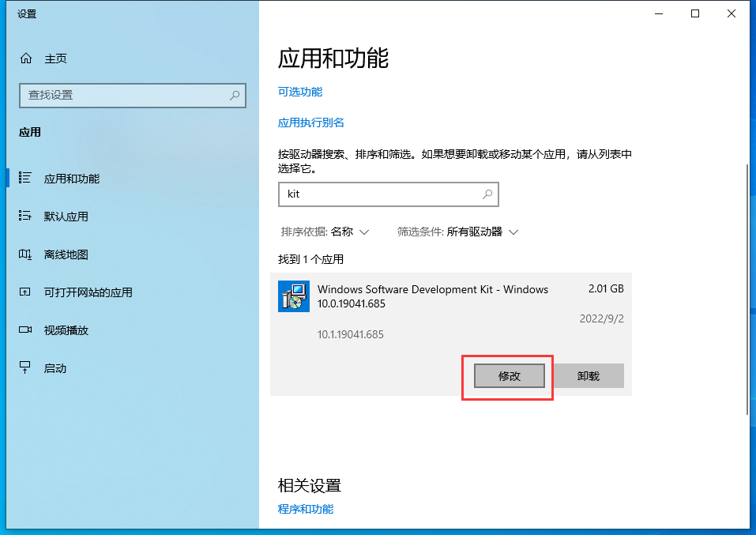
Task: Click the version text 10.1.19041.685
Action: (x=351, y=335)
